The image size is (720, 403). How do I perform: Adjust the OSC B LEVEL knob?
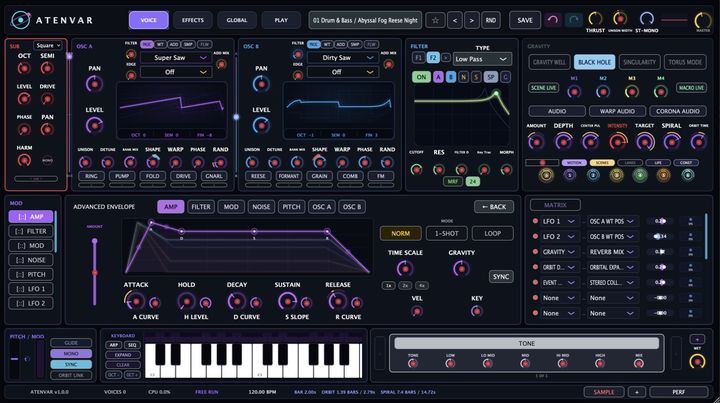(261, 125)
